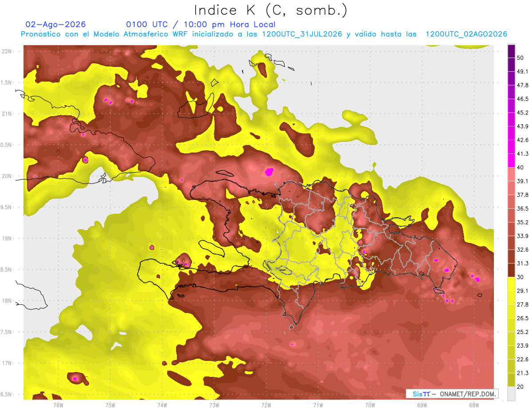Image resolution: width=532 pixels, height=411 pixels.
Task: Click the '21.3' colorbar value
Action: [523, 373]
